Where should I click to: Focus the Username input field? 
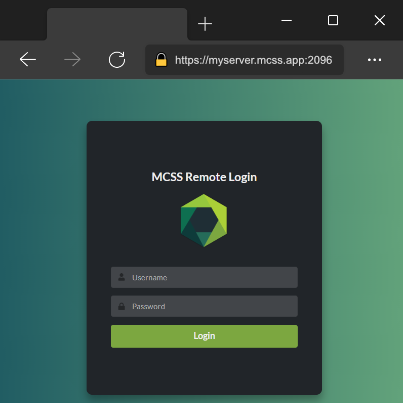tap(204, 277)
